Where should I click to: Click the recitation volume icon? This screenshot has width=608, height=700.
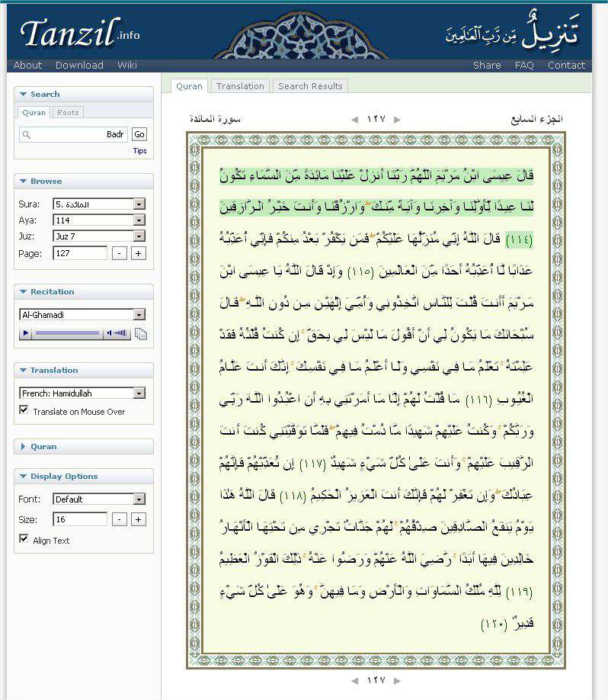(x=118, y=333)
